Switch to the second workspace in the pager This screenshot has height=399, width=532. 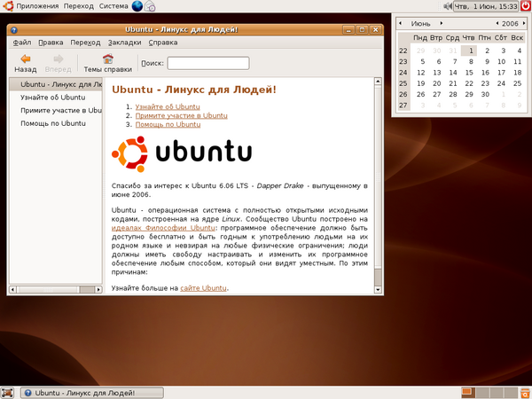[x=482, y=392]
